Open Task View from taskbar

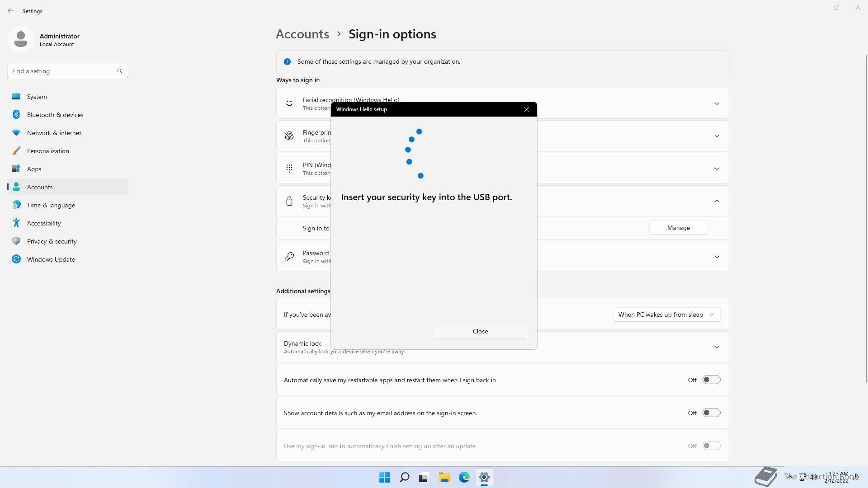point(424,477)
